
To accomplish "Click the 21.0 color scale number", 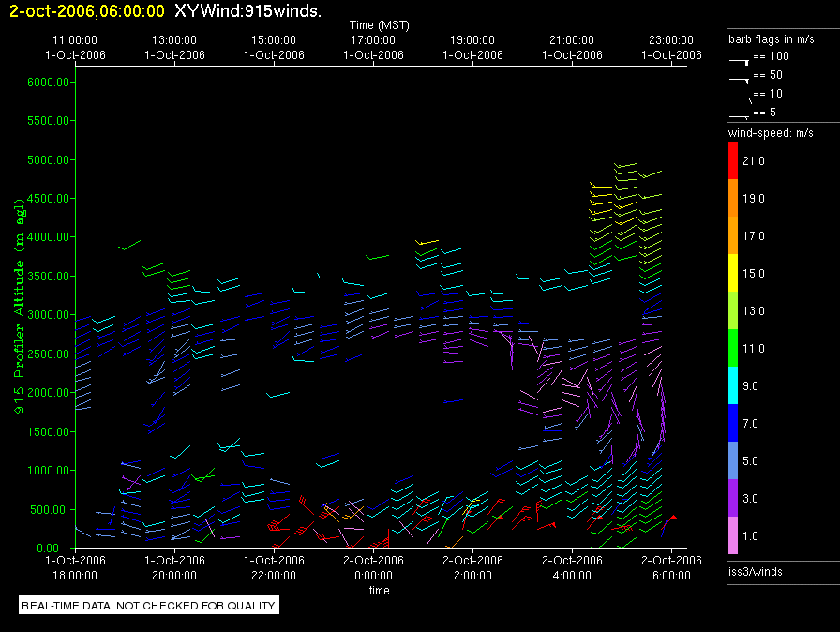I will (x=753, y=160).
